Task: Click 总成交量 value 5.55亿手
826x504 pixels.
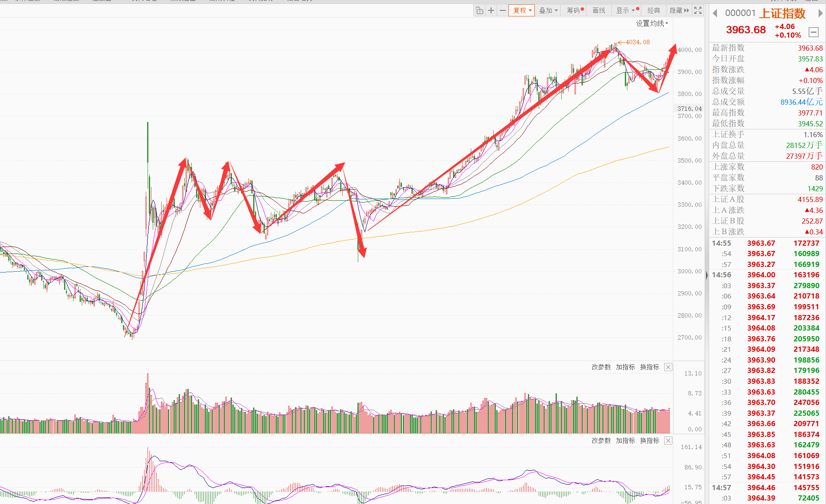Action: tap(807, 91)
